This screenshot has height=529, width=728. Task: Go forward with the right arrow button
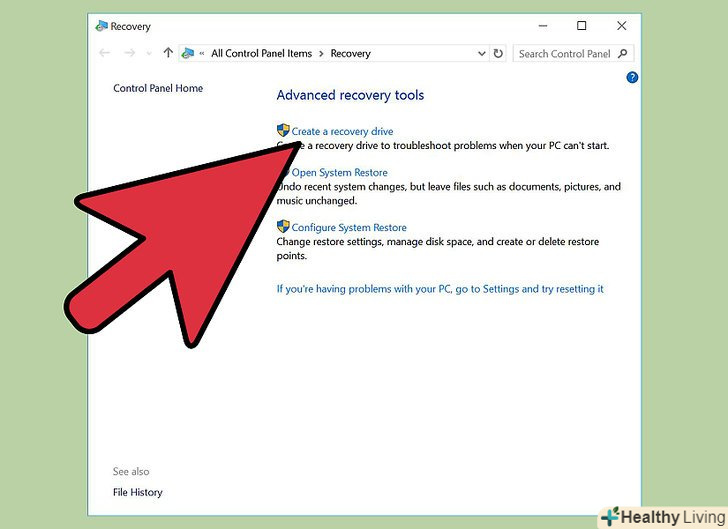tap(130, 53)
